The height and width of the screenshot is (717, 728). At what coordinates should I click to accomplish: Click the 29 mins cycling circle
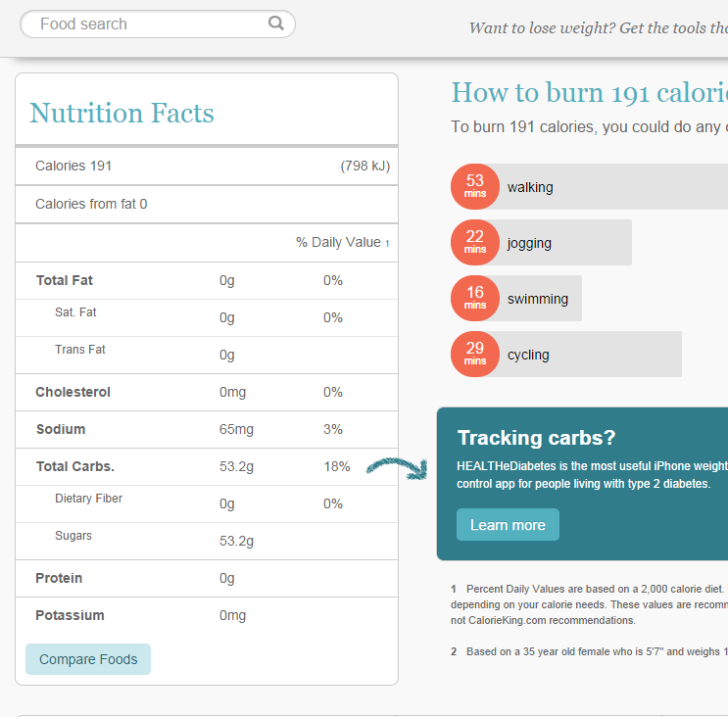[x=475, y=355]
